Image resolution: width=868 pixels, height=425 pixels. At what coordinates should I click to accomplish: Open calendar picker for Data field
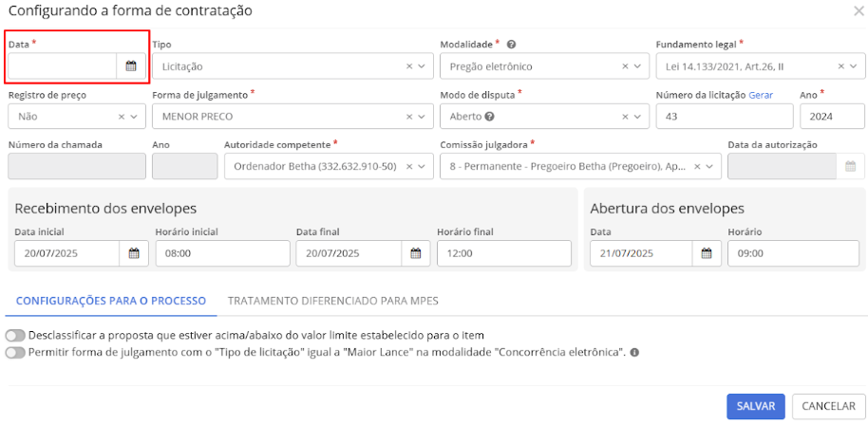pyautogui.click(x=131, y=66)
